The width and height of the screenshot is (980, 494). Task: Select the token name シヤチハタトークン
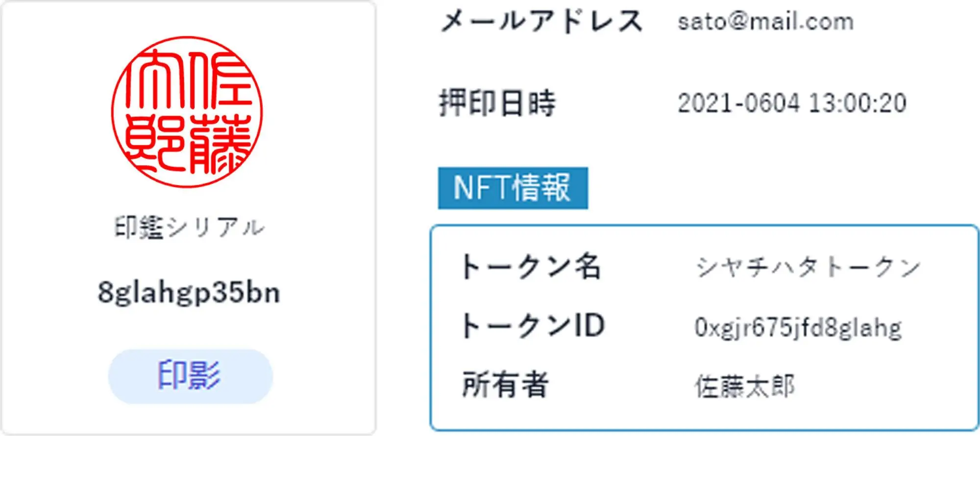point(808,268)
